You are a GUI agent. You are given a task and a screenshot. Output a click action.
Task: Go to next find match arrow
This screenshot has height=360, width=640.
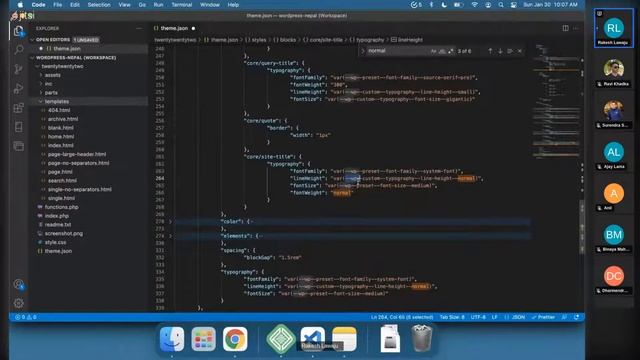coord(500,51)
